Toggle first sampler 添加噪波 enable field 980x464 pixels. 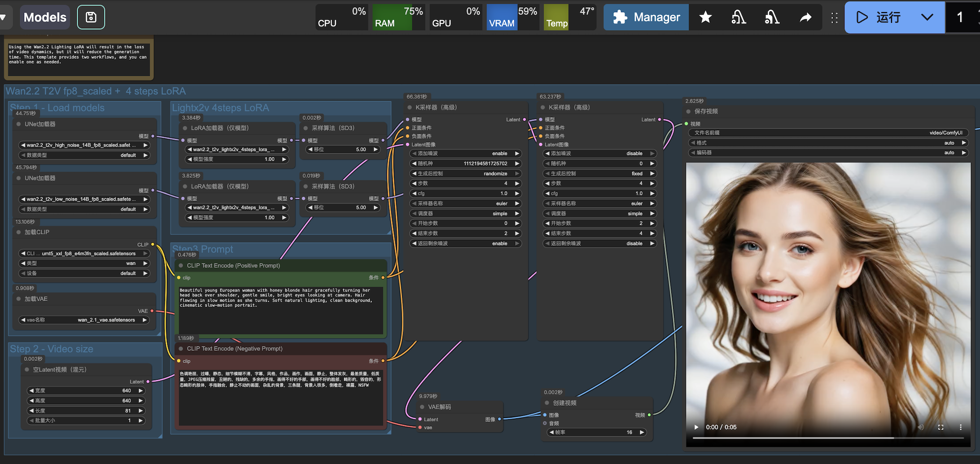465,153
